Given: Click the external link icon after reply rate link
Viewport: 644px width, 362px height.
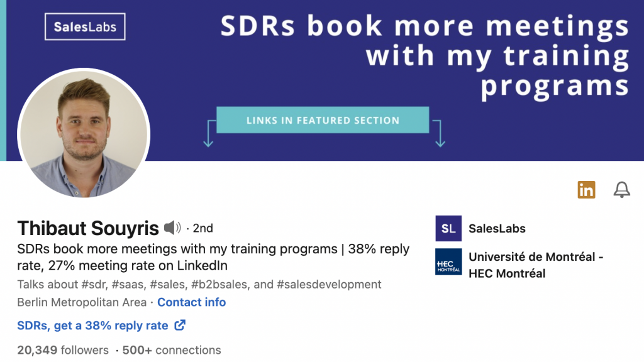Looking at the screenshot, I should click(x=180, y=326).
